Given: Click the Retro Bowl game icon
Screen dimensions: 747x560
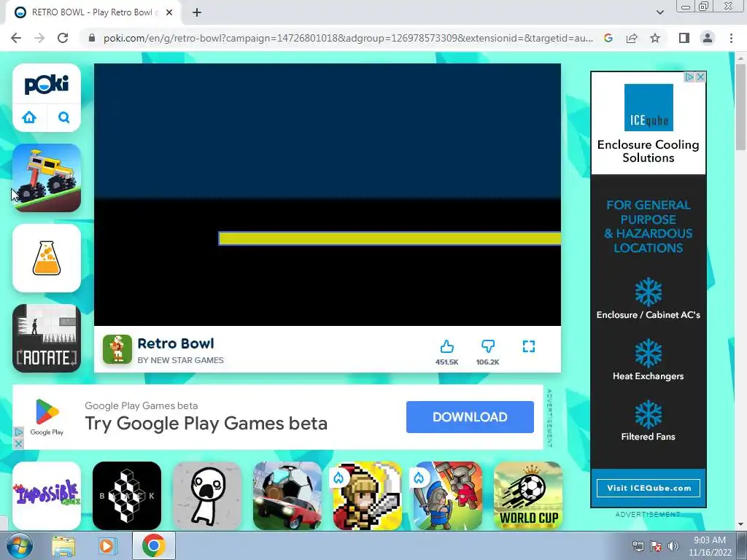Looking at the screenshot, I should (117, 349).
